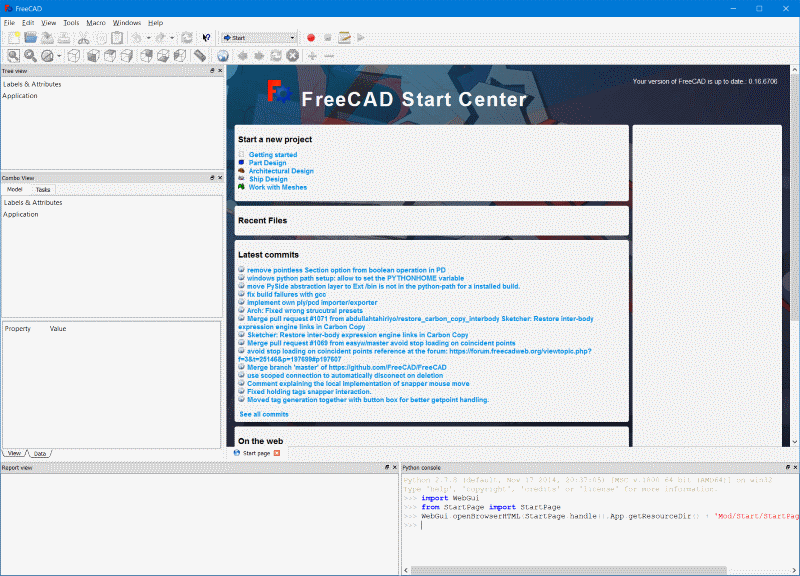Set the Bottom view cube icon
Image resolution: width=800 pixels, height=576 pixels.
pyautogui.click(x=163, y=56)
